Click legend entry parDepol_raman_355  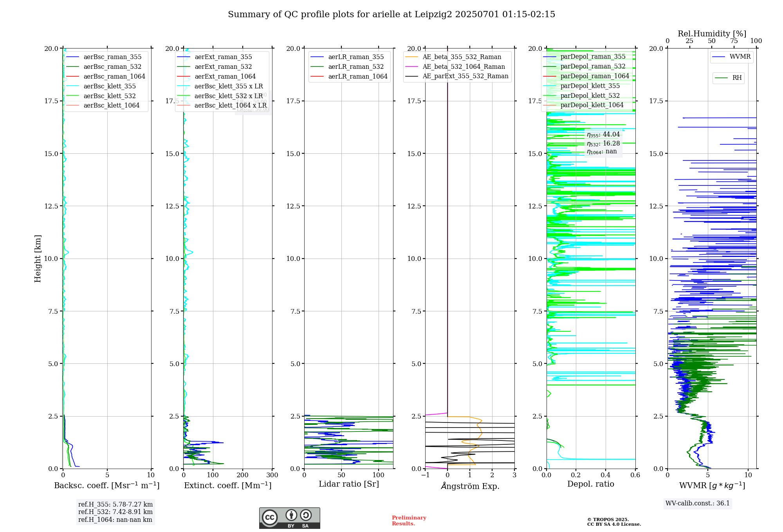[584, 57]
